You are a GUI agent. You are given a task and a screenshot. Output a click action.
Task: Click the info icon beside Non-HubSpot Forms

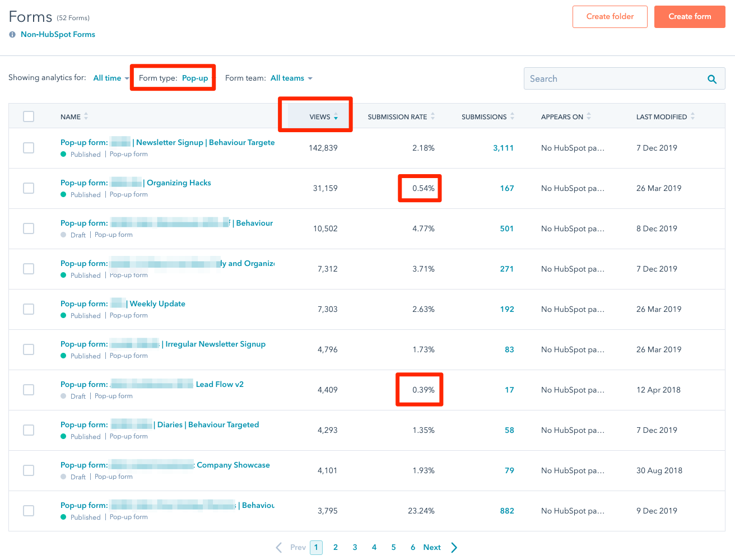(x=12, y=34)
